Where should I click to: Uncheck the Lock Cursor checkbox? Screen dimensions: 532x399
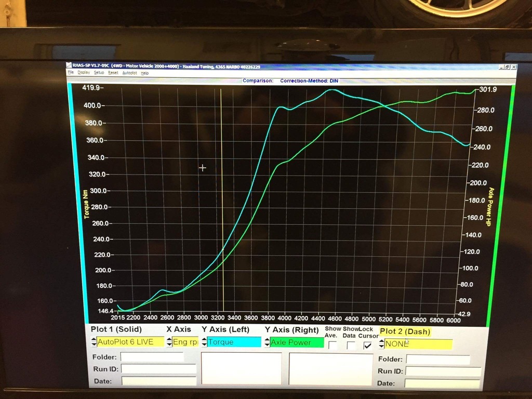point(367,345)
